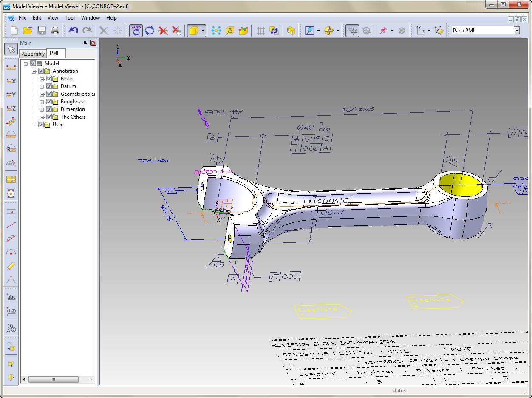Select the arrow selection tool
This screenshot has height=398, width=532.
tap(11, 49)
